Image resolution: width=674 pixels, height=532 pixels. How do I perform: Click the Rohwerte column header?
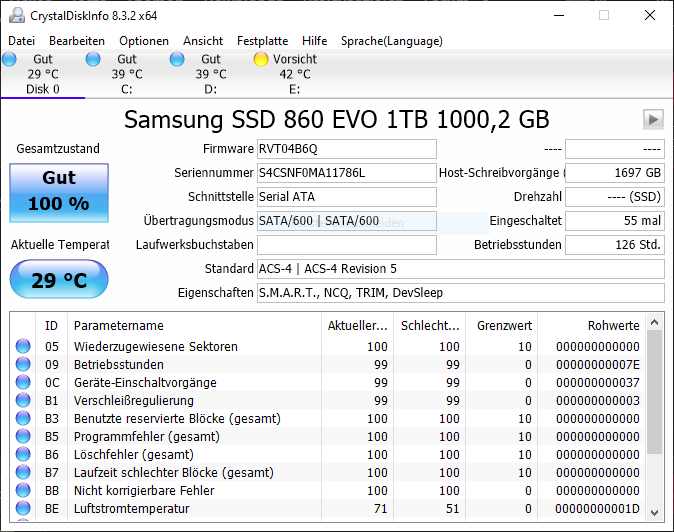click(x=591, y=325)
